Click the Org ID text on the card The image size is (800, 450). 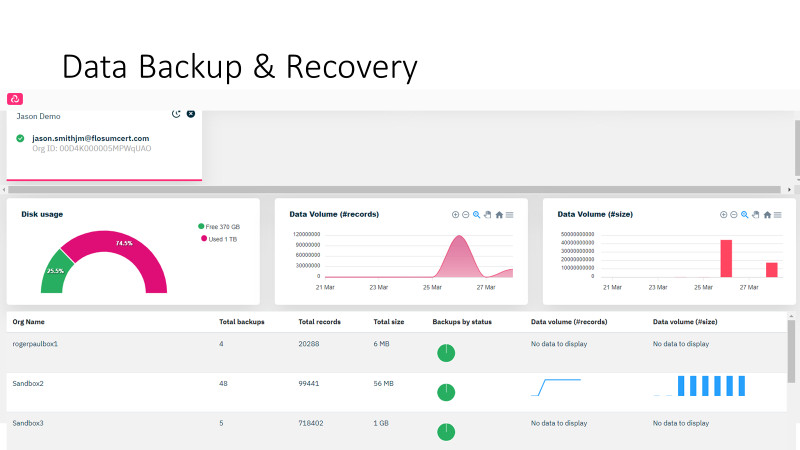coord(92,148)
